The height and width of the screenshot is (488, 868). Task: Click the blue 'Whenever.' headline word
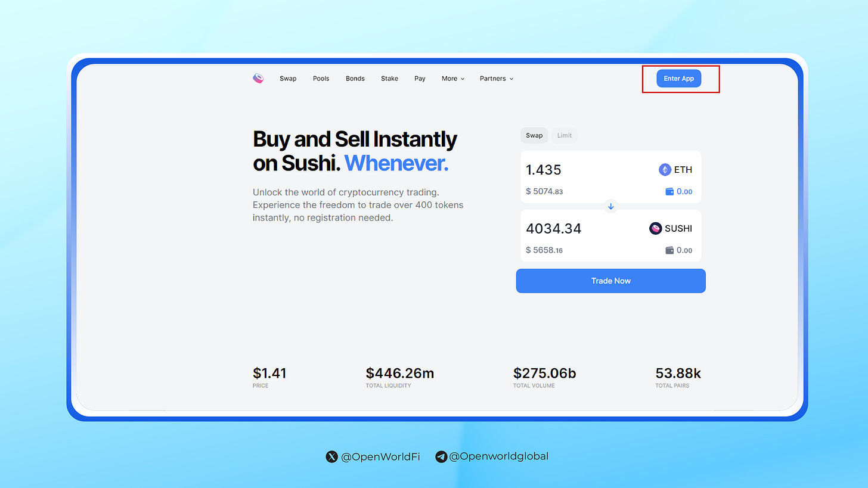pyautogui.click(x=396, y=163)
